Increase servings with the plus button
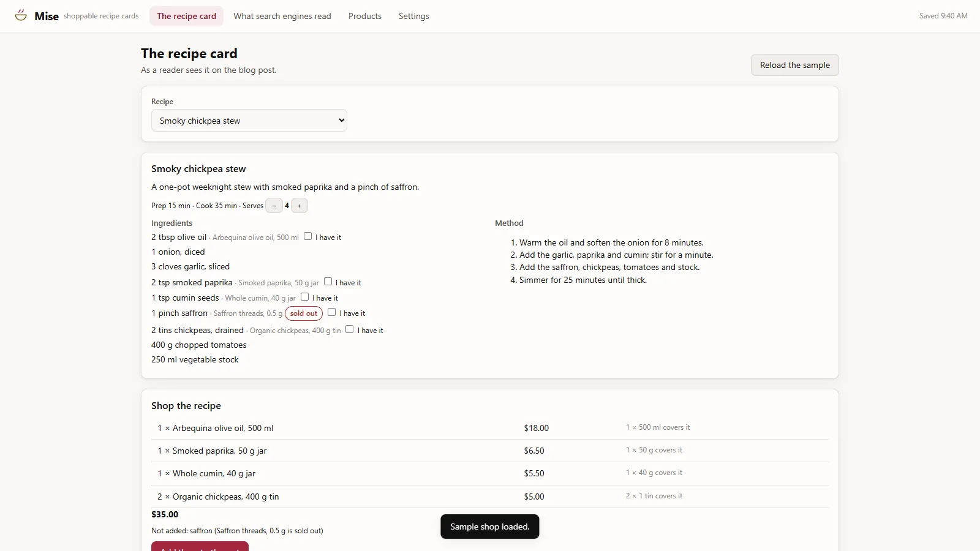Viewport: 980px width, 551px height. (300, 206)
